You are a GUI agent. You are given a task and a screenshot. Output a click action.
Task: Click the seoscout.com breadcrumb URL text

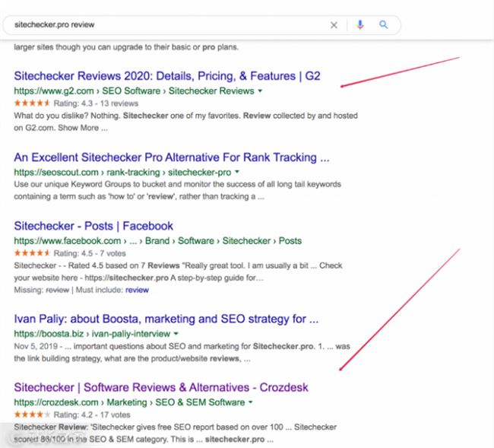click(122, 172)
